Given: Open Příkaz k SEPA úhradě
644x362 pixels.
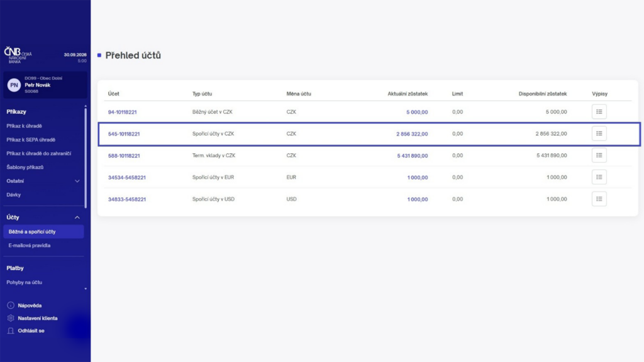Looking at the screenshot, I should 31,140.
